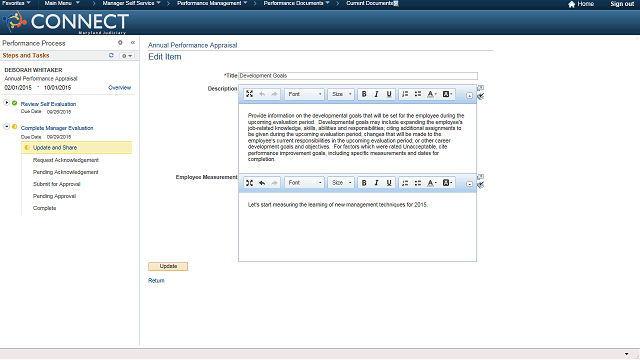The width and height of the screenshot is (640, 360).
Task: Open Font dropdown in Description editor
Action: [x=304, y=94]
